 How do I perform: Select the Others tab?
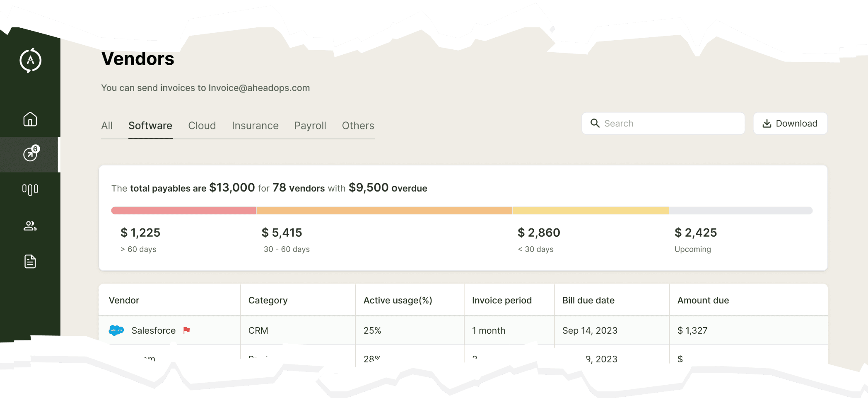358,126
